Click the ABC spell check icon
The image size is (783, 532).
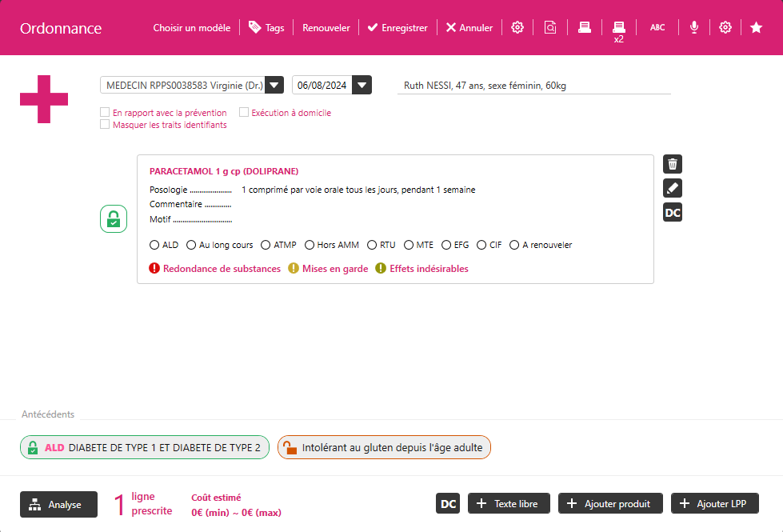point(657,28)
